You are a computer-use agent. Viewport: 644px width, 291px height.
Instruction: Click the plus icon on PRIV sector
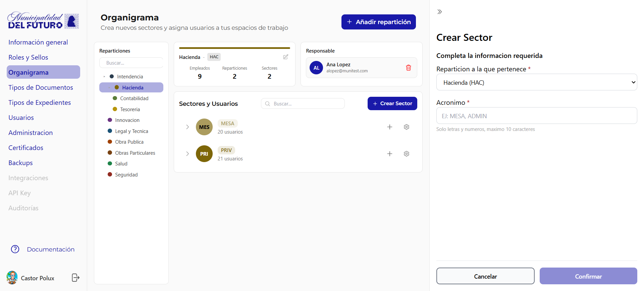coord(389,154)
